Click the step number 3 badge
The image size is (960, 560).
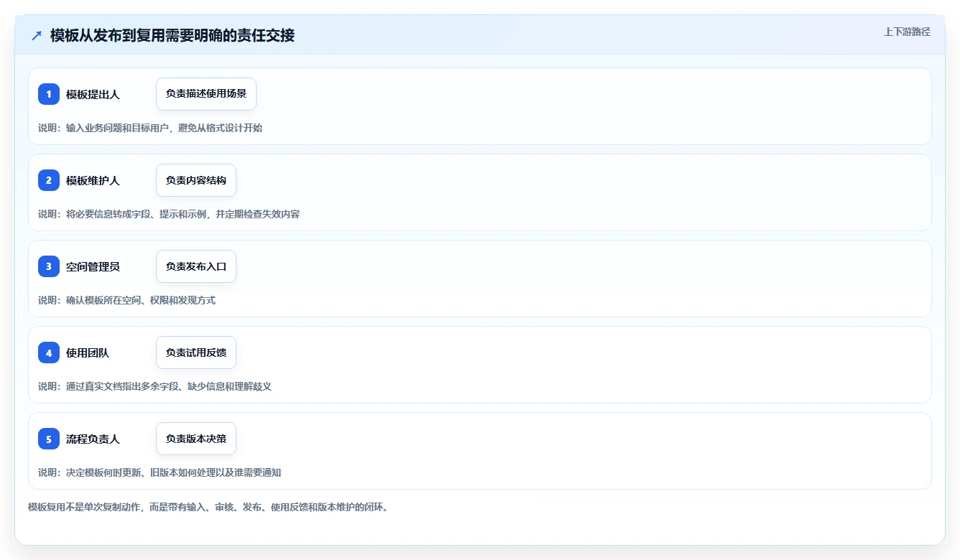pos(49,266)
